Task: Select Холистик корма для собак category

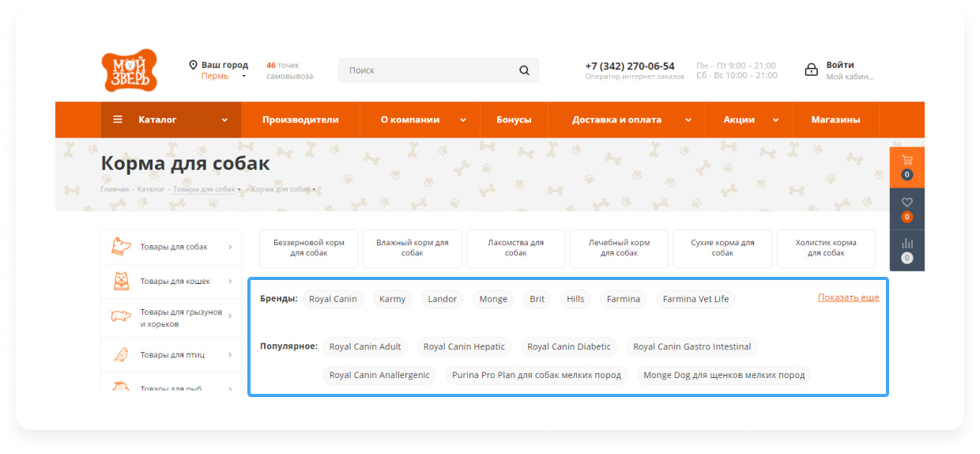Action: pyautogui.click(x=826, y=248)
